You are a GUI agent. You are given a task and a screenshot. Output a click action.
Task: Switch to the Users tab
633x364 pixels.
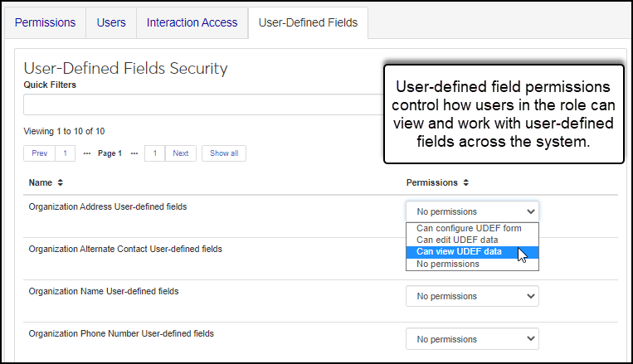tap(111, 22)
